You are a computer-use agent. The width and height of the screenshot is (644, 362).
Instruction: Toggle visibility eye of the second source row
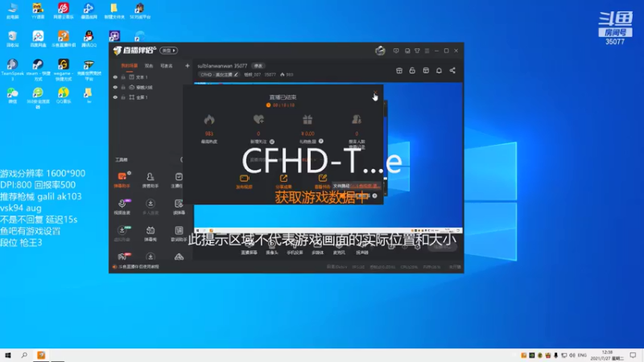click(x=115, y=88)
